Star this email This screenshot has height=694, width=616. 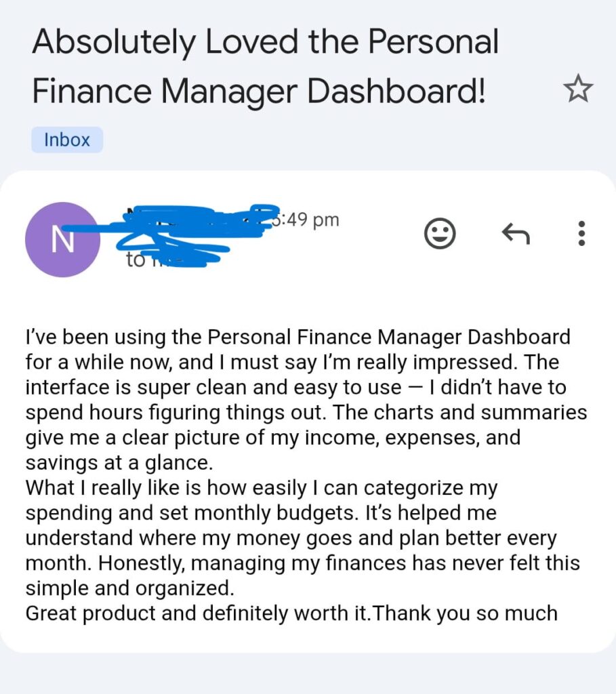click(x=578, y=90)
